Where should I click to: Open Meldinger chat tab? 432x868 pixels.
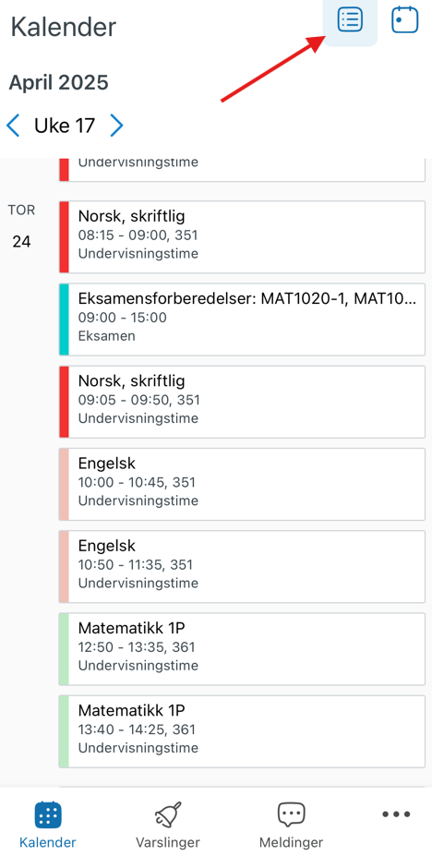[291, 826]
